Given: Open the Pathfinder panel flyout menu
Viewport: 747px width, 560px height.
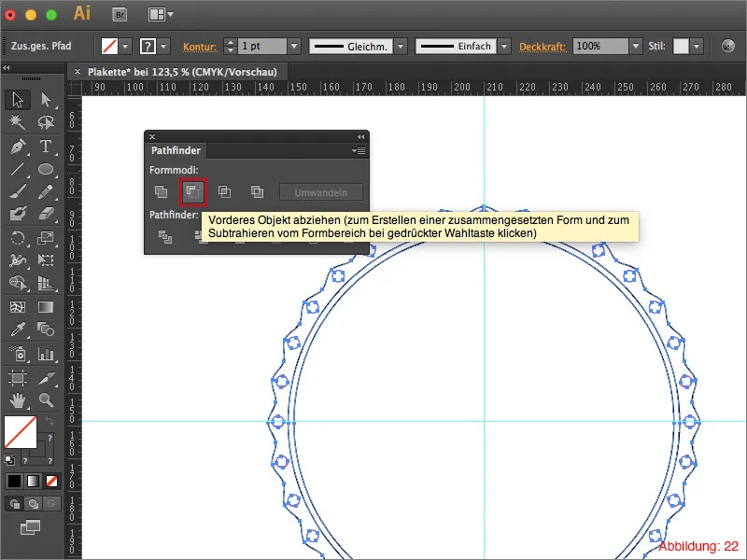Looking at the screenshot, I should click(359, 150).
